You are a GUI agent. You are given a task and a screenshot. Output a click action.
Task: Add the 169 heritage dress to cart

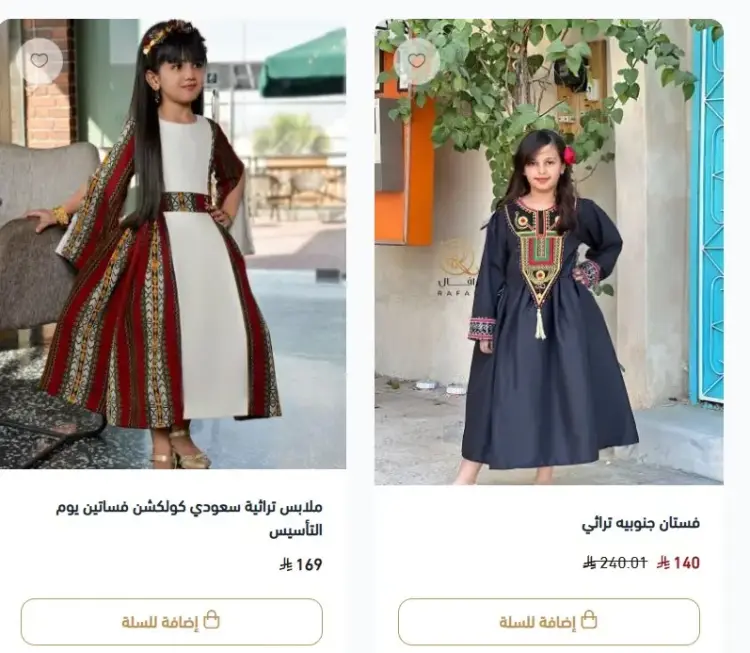click(172, 621)
